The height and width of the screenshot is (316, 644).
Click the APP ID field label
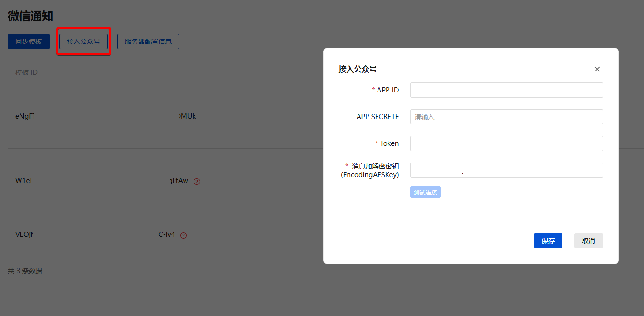click(388, 90)
